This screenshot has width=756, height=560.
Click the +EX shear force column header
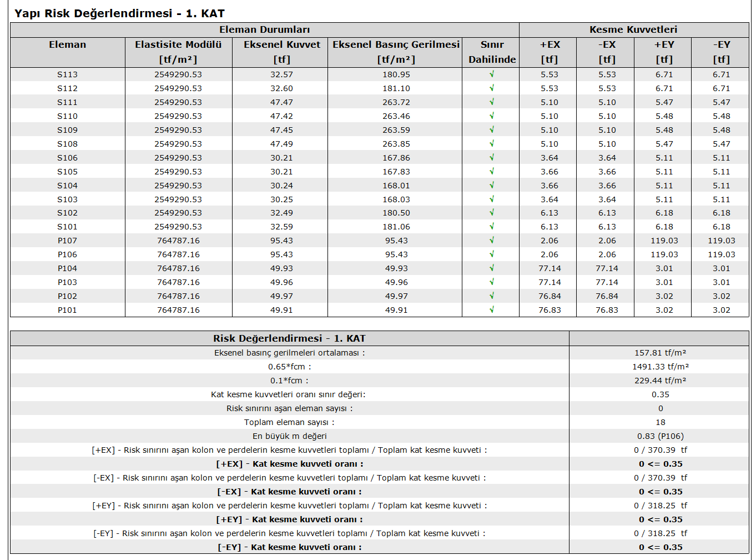[x=550, y=52]
